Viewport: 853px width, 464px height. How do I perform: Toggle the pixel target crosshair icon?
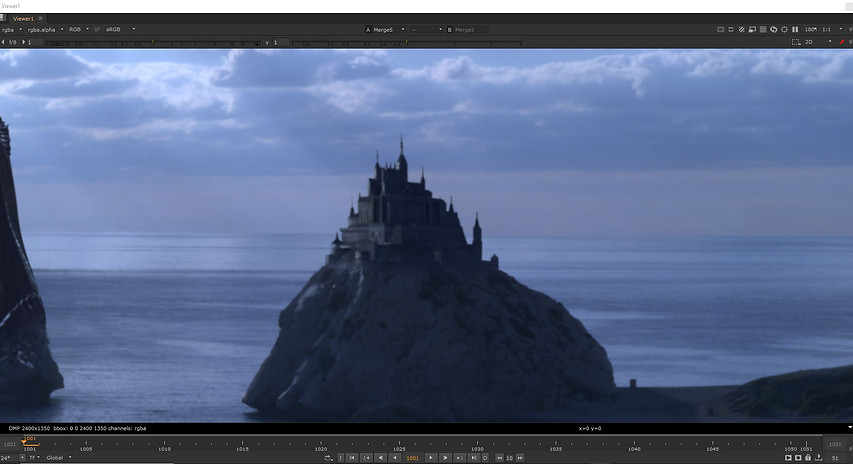click(784, 29)
